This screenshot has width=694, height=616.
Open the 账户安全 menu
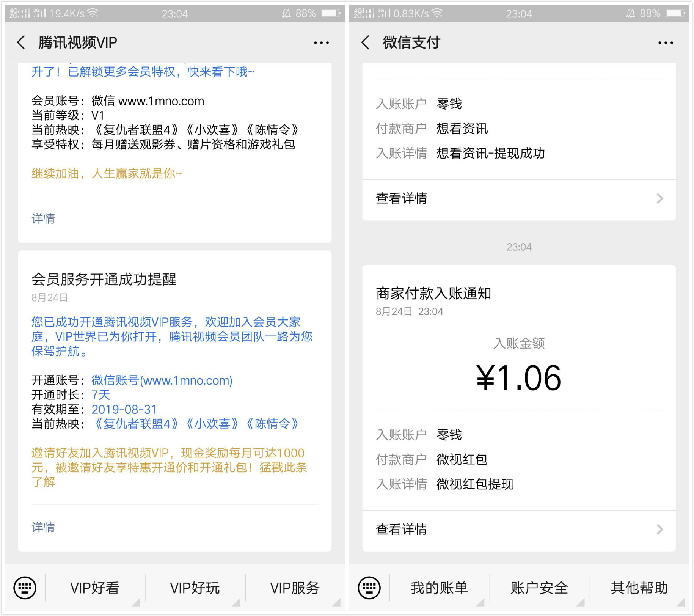click(539, 588)
